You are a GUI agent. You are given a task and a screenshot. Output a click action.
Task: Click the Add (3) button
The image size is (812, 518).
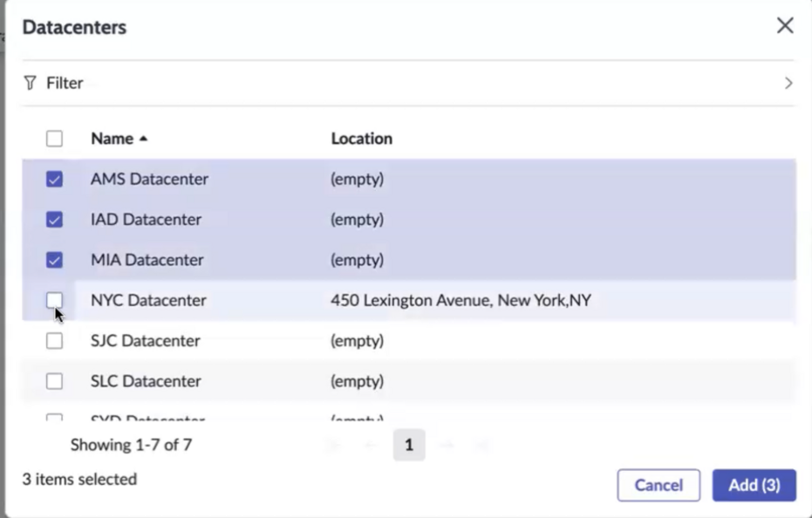(x=754, y=486)
